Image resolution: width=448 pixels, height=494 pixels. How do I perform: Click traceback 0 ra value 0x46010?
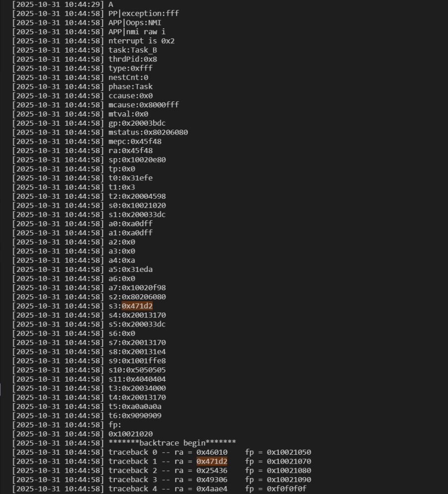pos(212,452)
